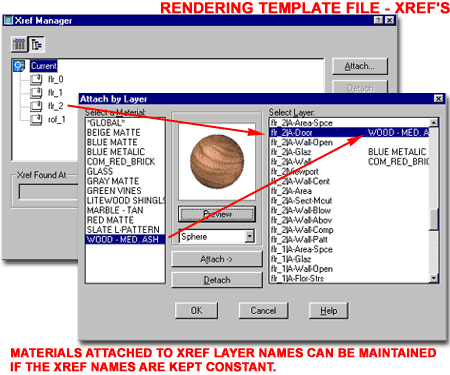Click the Xref Found At path field

(x=48, y=192)
